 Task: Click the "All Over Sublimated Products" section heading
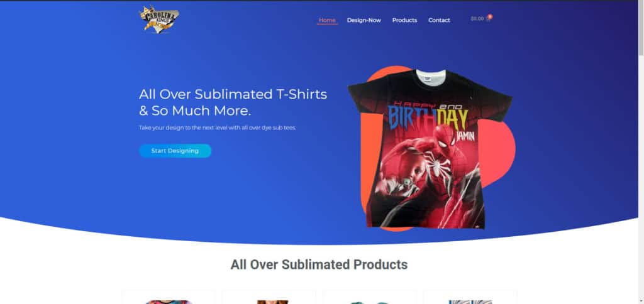click(319, 264)
